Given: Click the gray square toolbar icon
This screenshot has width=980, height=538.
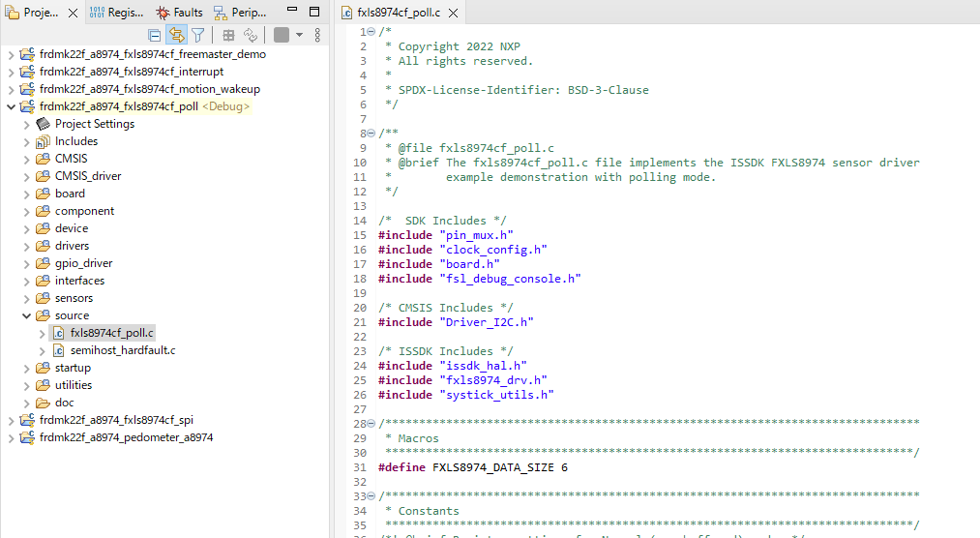Looking at the screenshot, I should coord(281,35).
